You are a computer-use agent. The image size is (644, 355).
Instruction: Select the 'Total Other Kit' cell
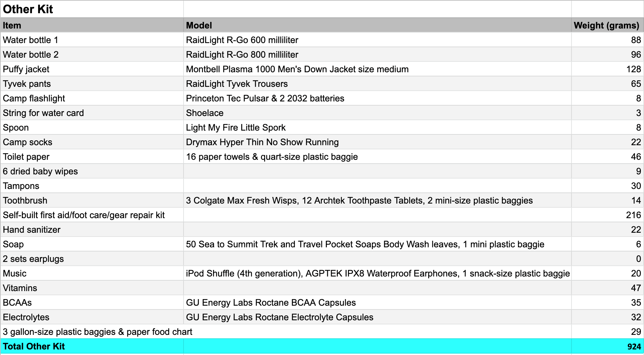(92, 346)
